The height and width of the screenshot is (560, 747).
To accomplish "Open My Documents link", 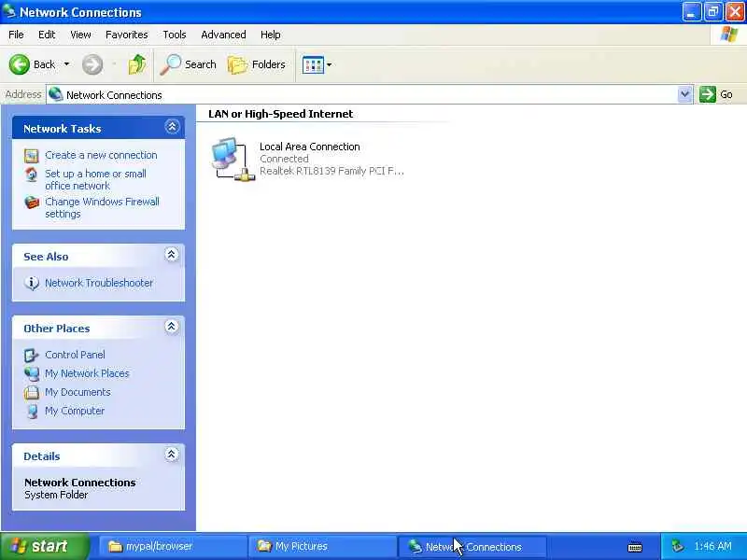I will [x=78, y=392].
